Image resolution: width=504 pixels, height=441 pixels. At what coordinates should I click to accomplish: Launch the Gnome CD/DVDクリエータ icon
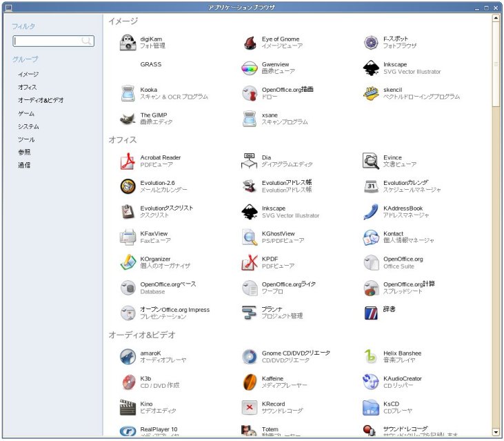(250, 357)
